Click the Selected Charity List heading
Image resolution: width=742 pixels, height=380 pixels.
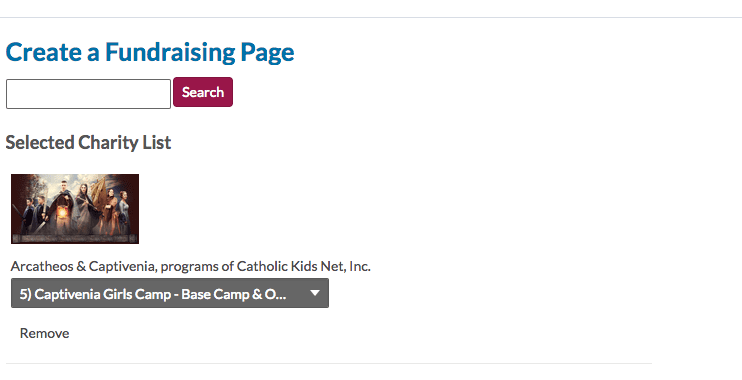pyautogui.click(x=88, y=142)
